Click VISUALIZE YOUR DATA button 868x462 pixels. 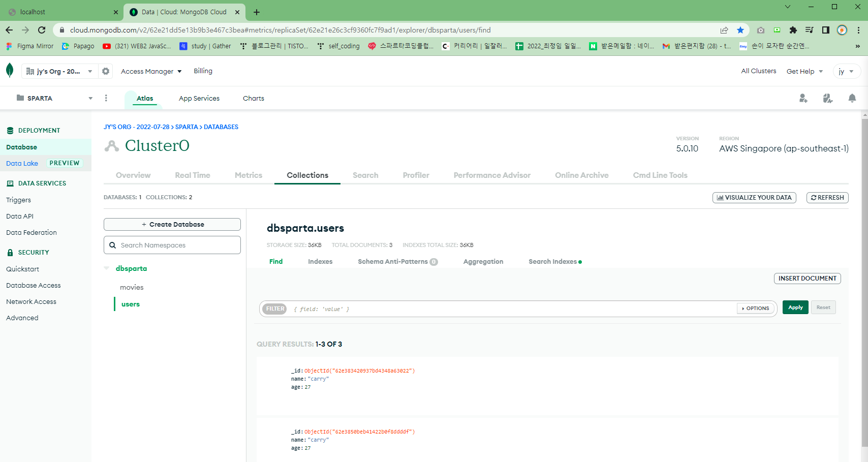coord(754,198)
